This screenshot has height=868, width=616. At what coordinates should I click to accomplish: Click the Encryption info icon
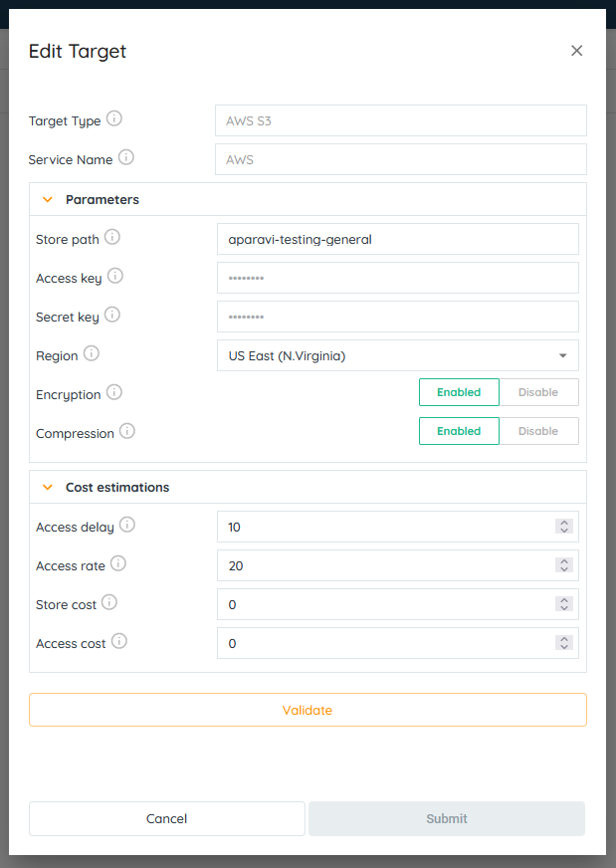tap(114, 393)
